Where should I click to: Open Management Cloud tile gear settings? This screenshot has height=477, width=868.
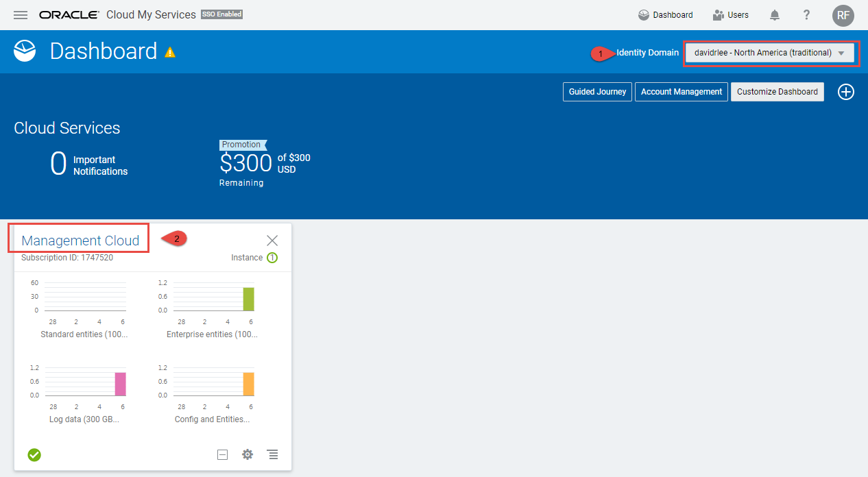point(248,454)
